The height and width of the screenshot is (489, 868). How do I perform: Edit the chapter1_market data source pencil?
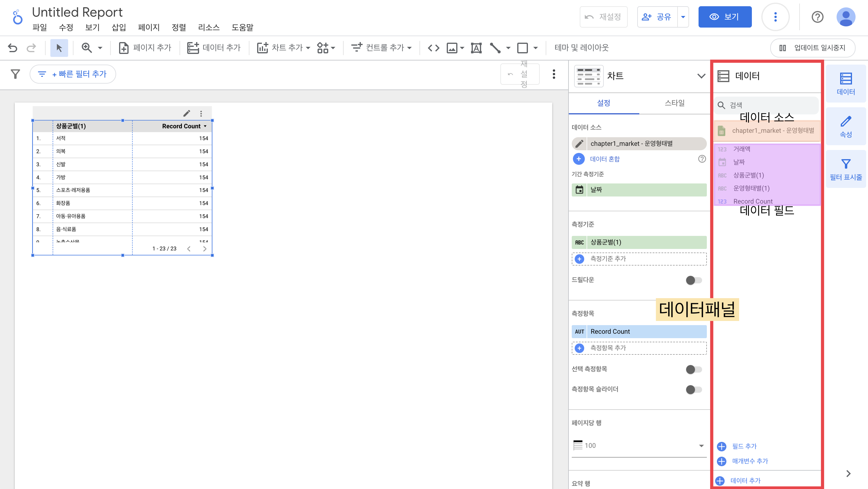point(579,143)
